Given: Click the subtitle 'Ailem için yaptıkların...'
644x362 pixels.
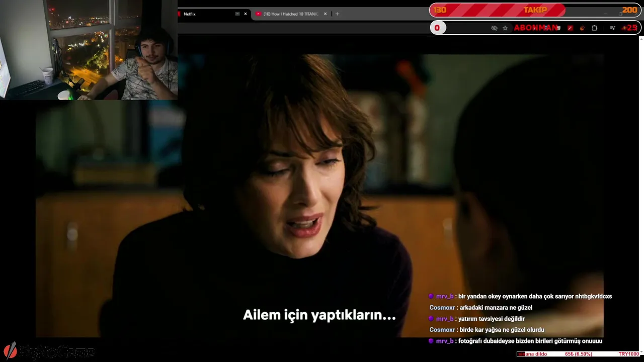Looking at the screenshot, I should tap(319, 315).
